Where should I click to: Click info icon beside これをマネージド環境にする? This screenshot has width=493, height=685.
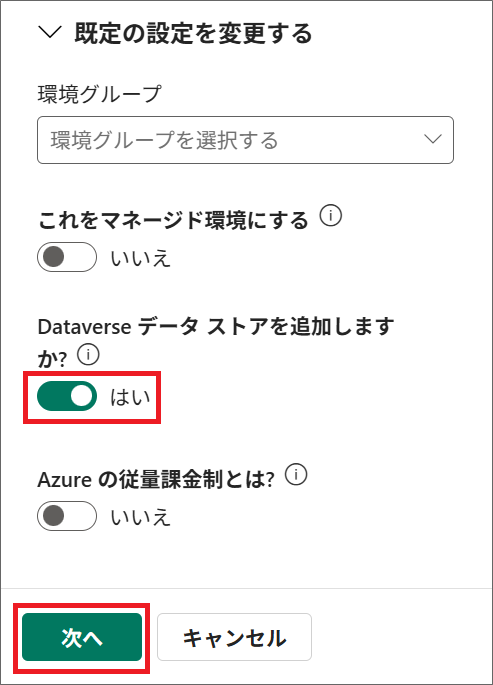[x=331, y=216]
